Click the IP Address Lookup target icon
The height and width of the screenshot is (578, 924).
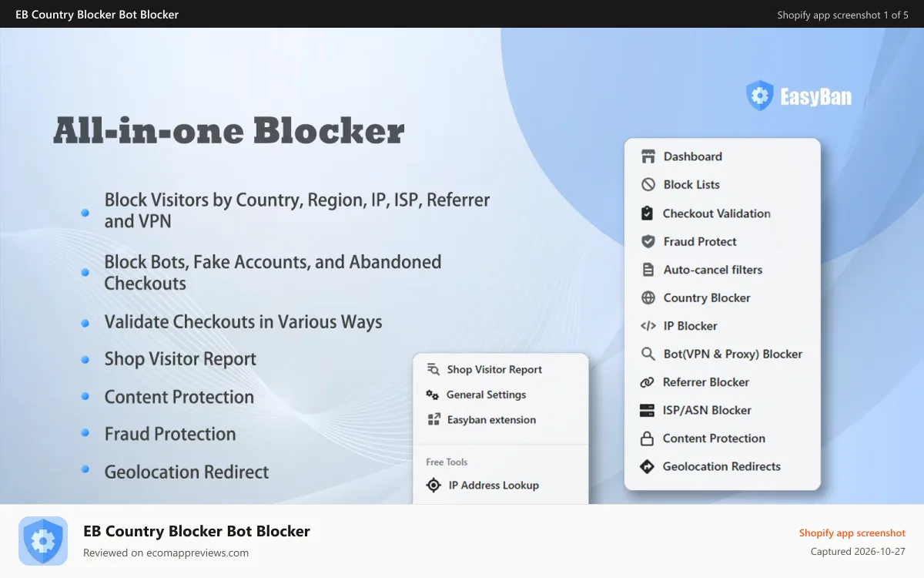[x=434, y=486]
